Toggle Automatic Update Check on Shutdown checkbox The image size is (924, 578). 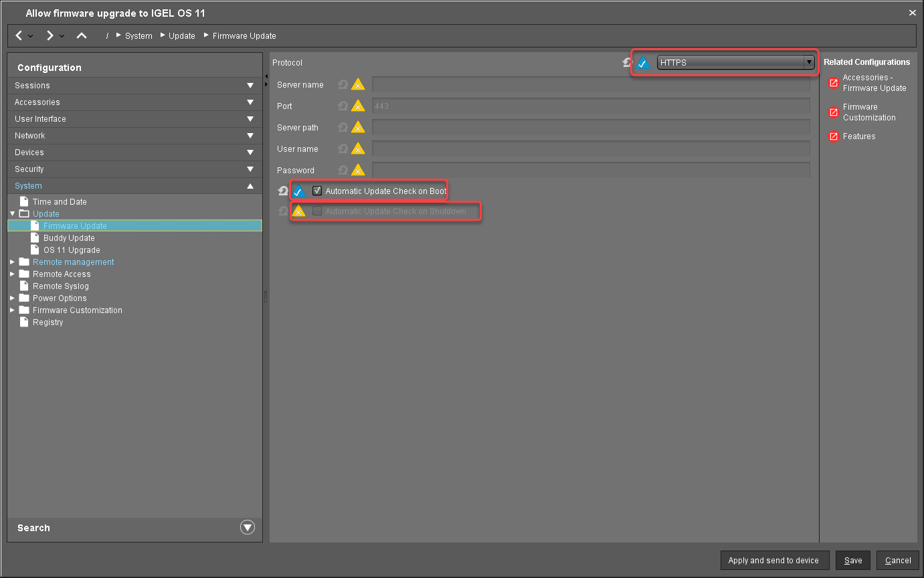(317, 211)
